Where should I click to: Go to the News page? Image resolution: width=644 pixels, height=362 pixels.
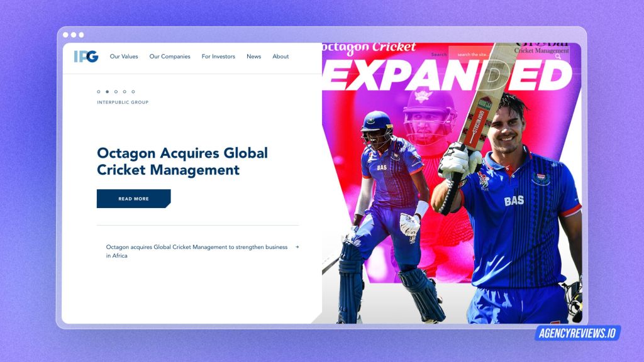click(253, 57)
